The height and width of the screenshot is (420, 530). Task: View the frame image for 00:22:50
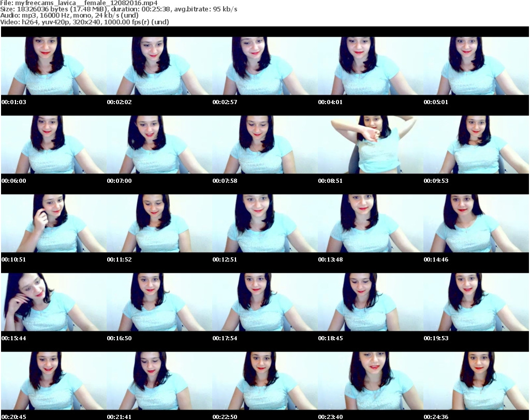[x=265, y=381]
